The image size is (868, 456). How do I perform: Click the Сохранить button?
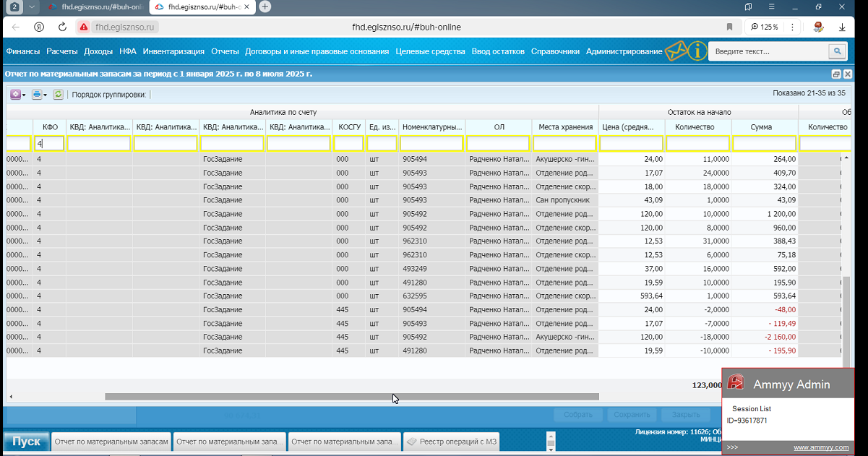tap(632, 415)
